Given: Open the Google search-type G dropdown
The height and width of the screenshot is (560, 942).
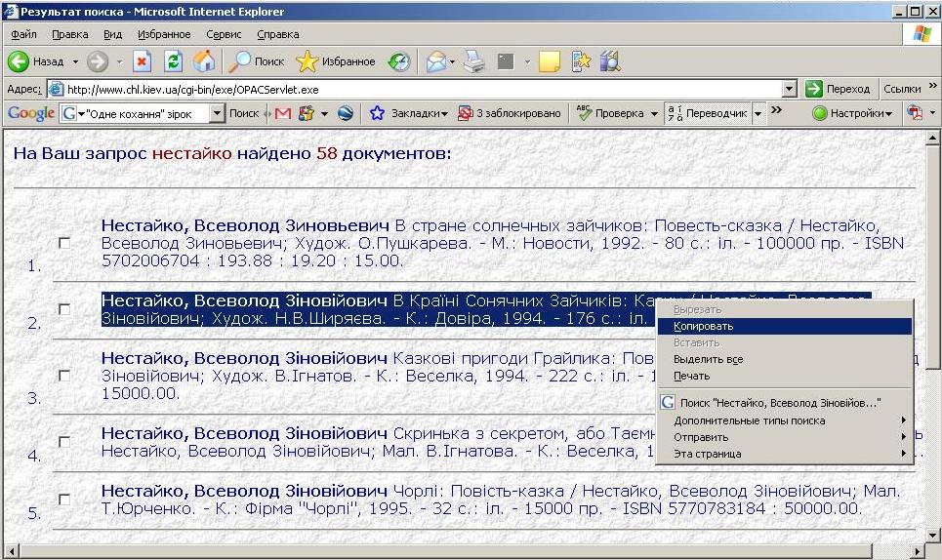Looking at the screenshot, I should click(74, 113).
